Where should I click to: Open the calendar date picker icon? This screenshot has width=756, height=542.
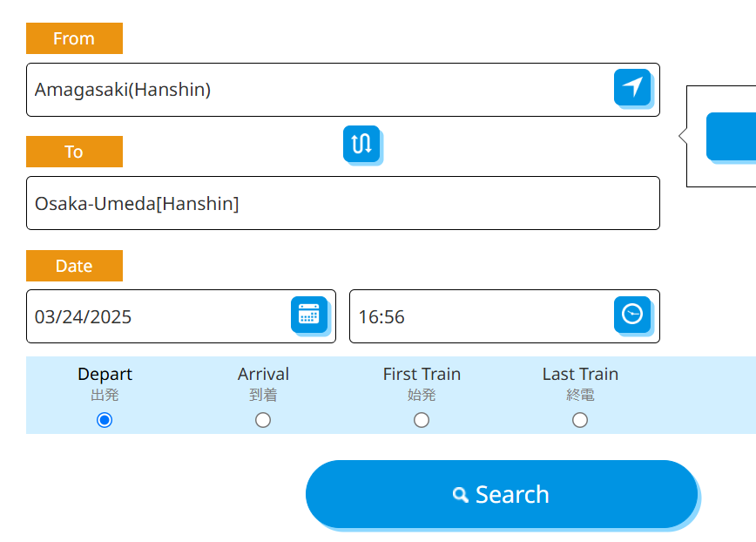point(309,315)
